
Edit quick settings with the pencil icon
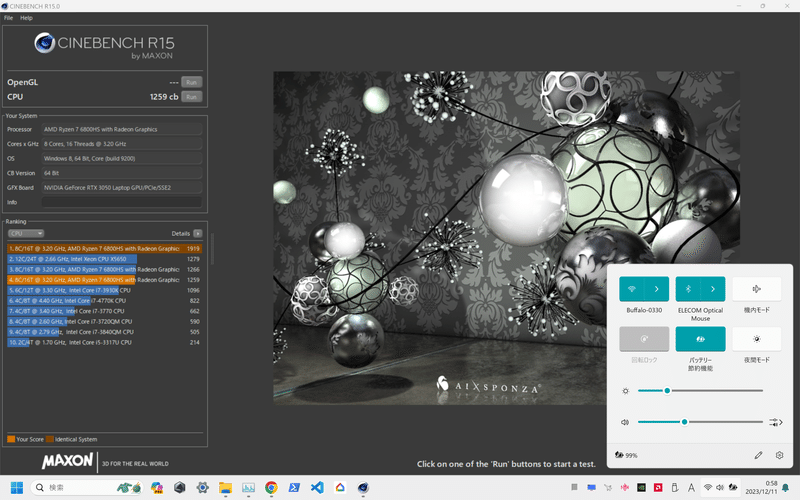(x=759, y=455)
